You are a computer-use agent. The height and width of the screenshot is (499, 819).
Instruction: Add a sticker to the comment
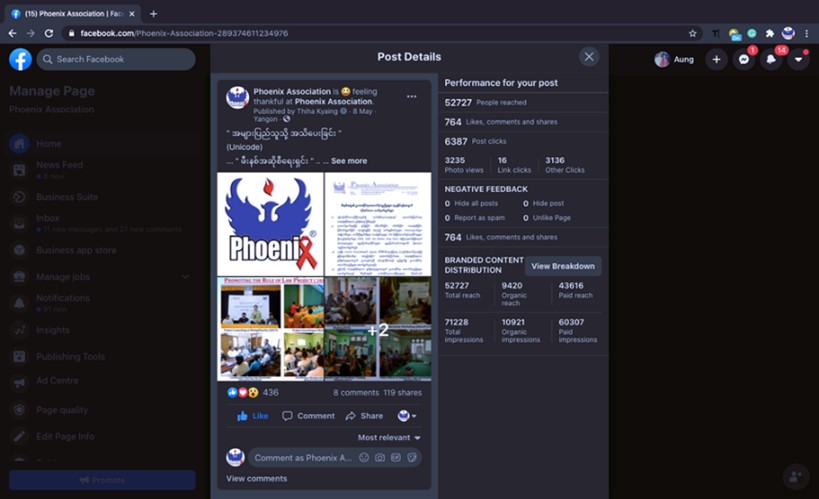pos(412,458)
